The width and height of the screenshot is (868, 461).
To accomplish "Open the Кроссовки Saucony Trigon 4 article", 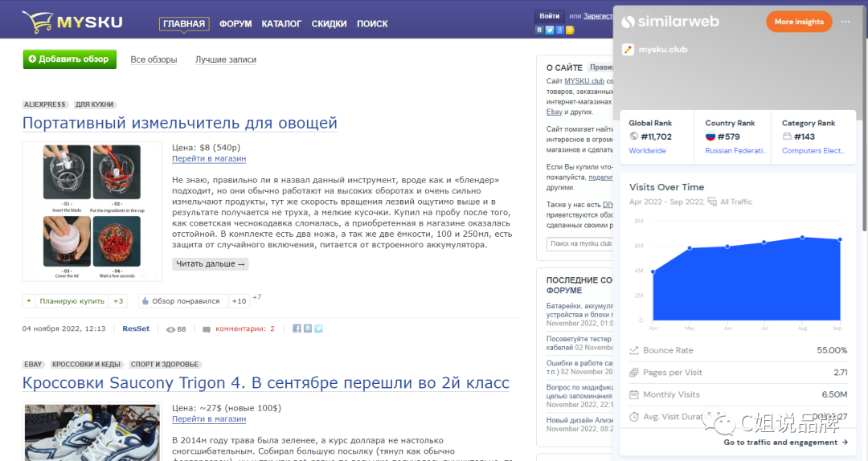I will [x=266, y=383].
